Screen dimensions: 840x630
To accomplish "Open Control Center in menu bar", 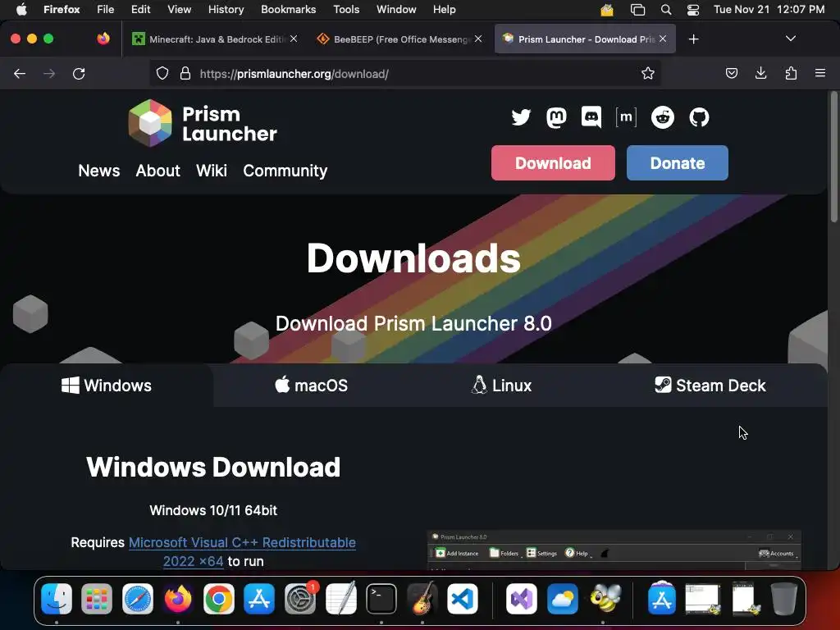I will 692,10.
